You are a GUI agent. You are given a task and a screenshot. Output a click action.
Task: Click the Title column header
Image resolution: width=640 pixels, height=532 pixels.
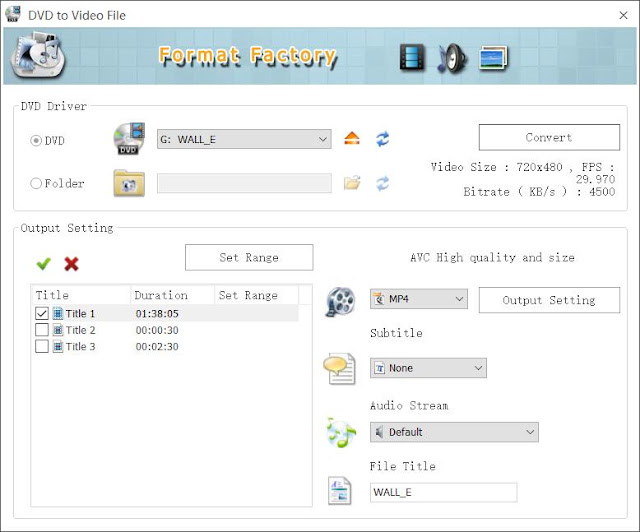(81, 295)
